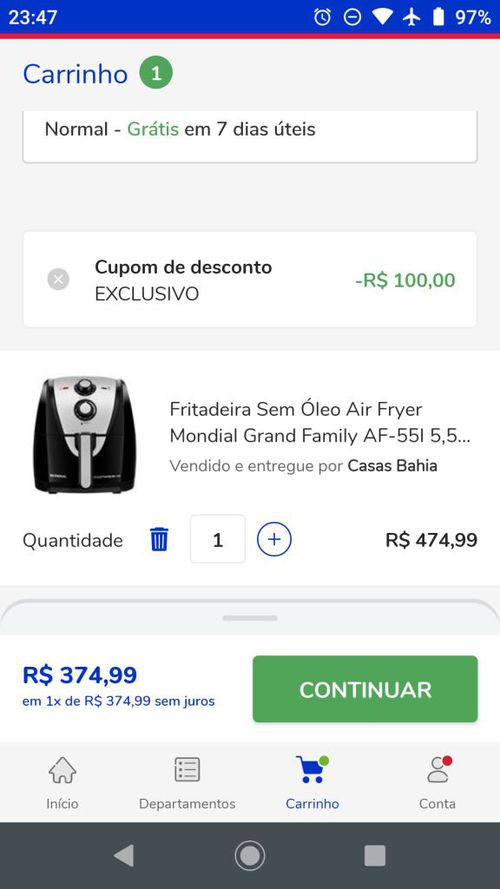The width and height of the screenshot is (500, 889).
Task: Tap the green cart item count badge
Action: click(156, 73)
